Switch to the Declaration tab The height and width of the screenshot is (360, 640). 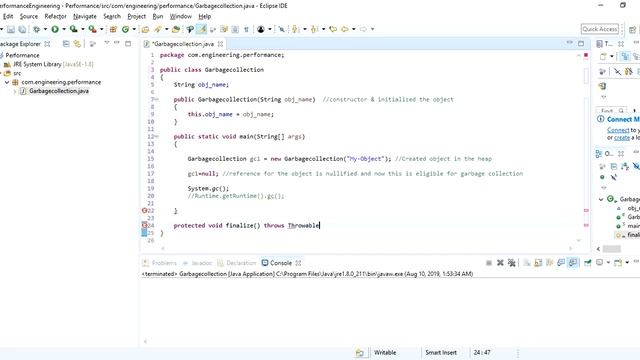tap(237, 263)
